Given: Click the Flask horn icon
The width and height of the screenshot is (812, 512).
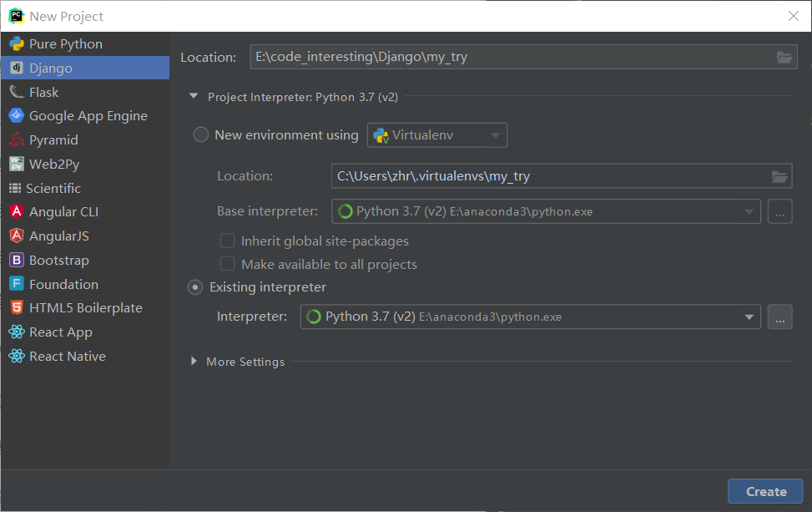Looking at the screenshot, I should tap(17, 92).
